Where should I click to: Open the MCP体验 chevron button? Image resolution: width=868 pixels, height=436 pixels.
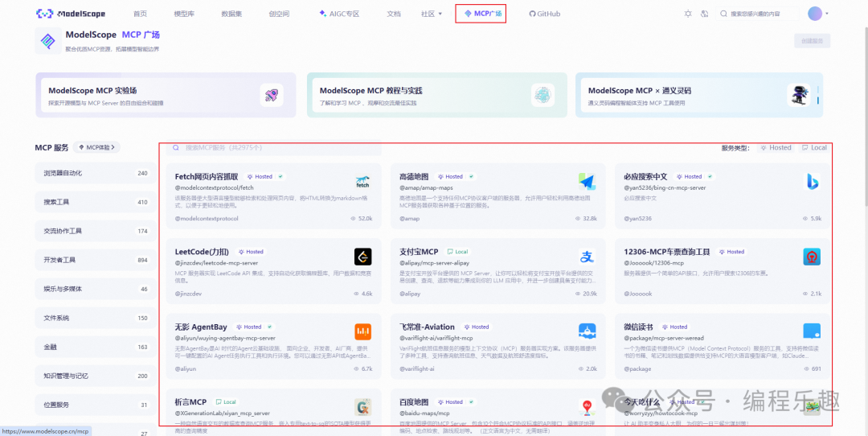coord(97,147)
